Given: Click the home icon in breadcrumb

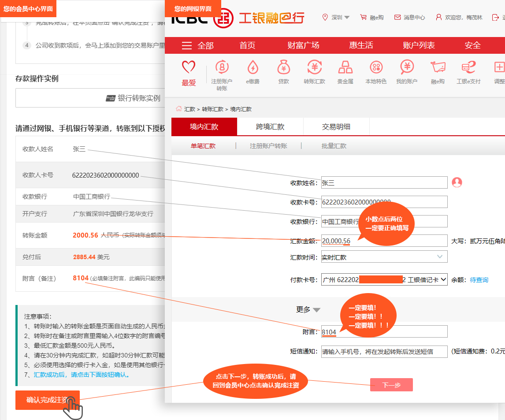Looking at the screenshot, I should [x=179, y=109].
